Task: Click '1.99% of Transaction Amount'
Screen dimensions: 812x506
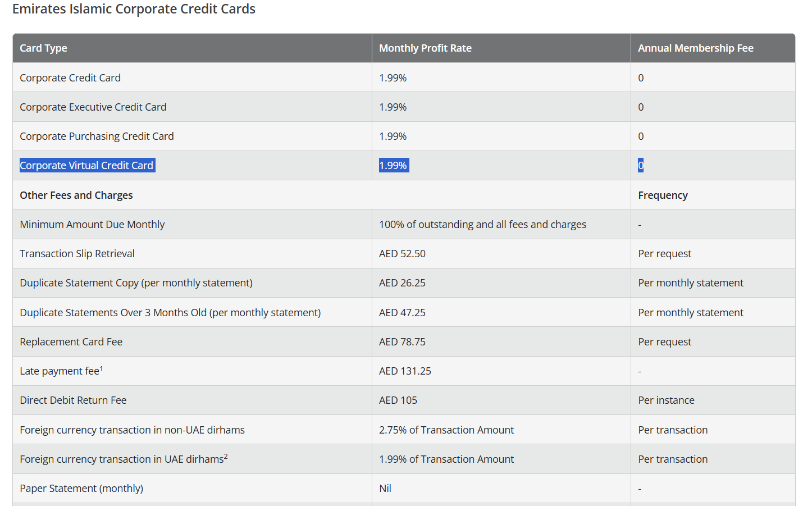Action: [446, 459]
